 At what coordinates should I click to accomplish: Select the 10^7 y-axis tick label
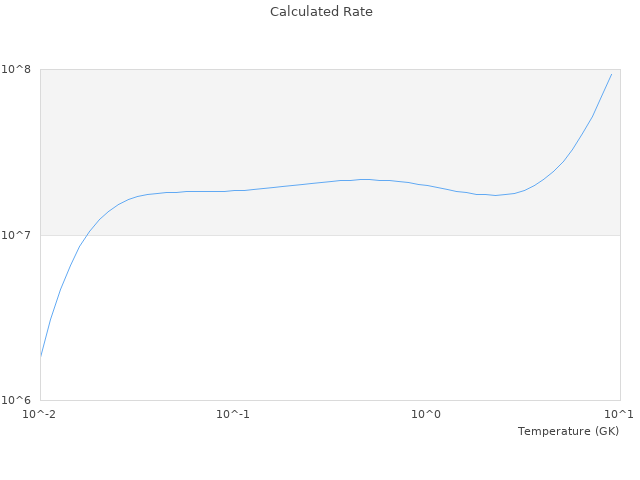[19, 235]
